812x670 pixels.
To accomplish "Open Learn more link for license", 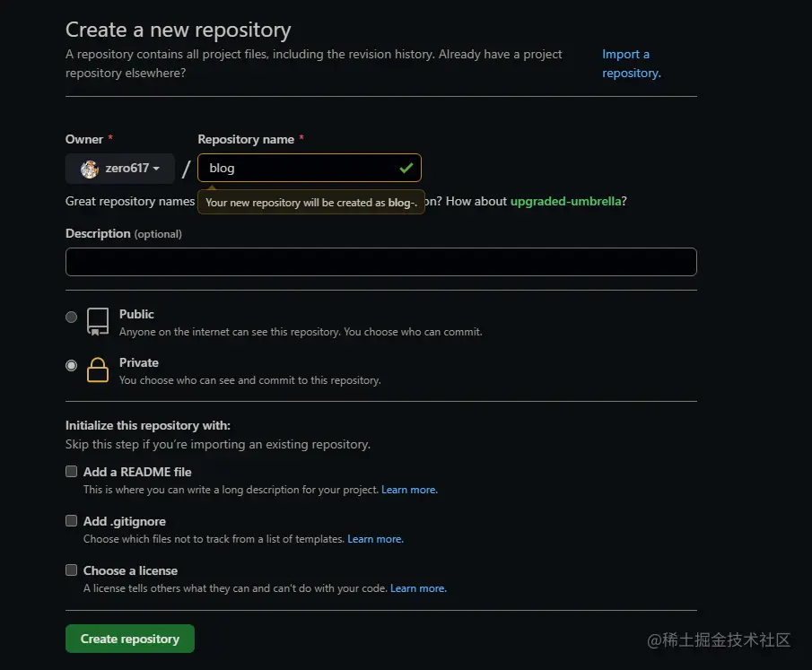I will coord(418,588).
